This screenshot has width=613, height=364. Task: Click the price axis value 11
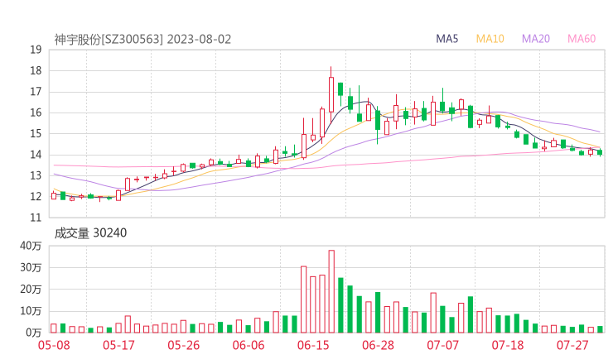(36, 218)
